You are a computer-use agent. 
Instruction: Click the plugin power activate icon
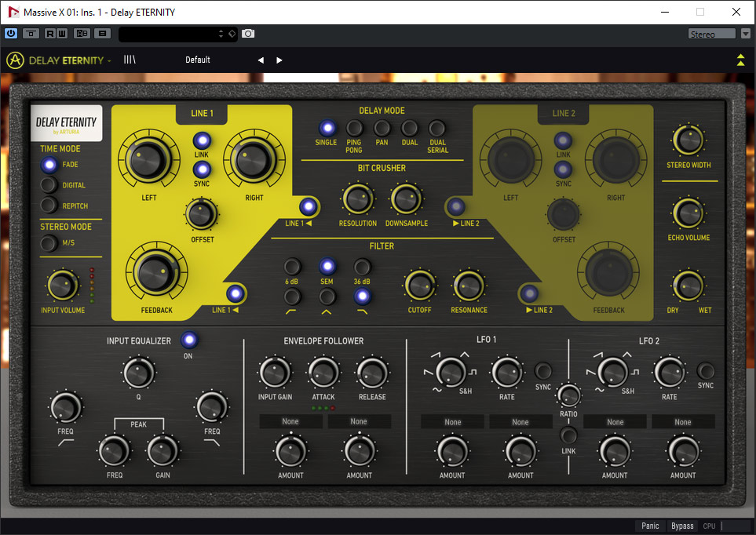(x=11, y=34)
